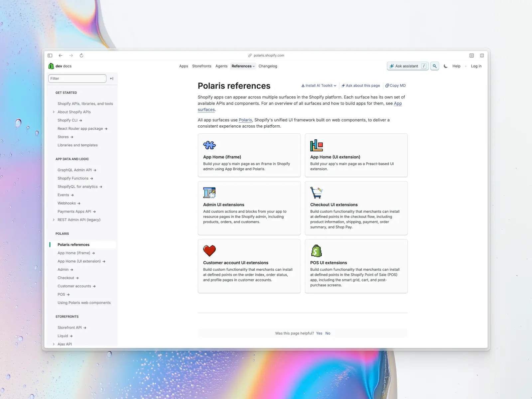Open Libraries and templates sidebar link
This screenshot has height=399, width=532.
point(77,145)
